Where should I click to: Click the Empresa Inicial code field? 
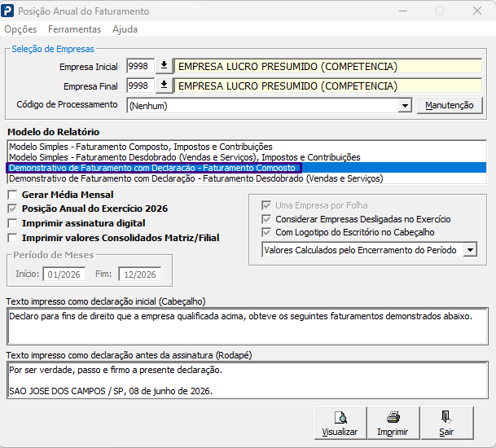140,66
